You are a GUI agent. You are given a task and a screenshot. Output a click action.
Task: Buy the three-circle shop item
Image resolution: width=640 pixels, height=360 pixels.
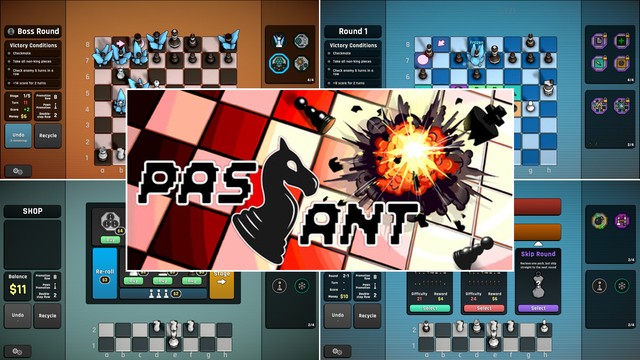pyautogui.click(x=110, y=240)
